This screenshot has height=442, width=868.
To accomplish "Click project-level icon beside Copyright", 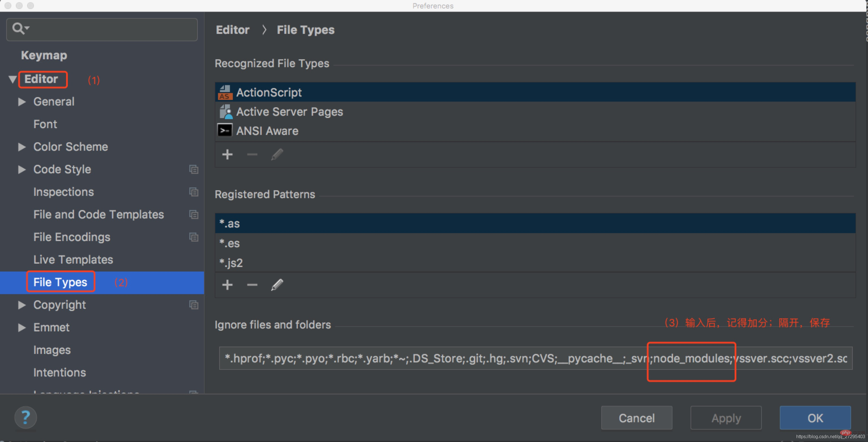I will tap(194, 305).
